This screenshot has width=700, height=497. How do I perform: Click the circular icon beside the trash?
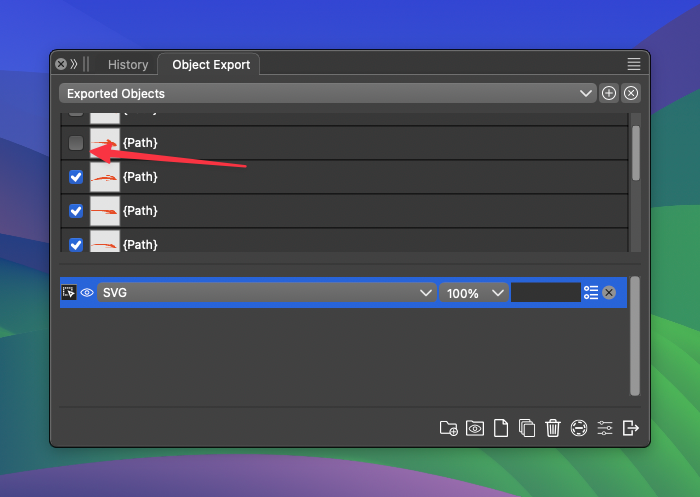579,428
